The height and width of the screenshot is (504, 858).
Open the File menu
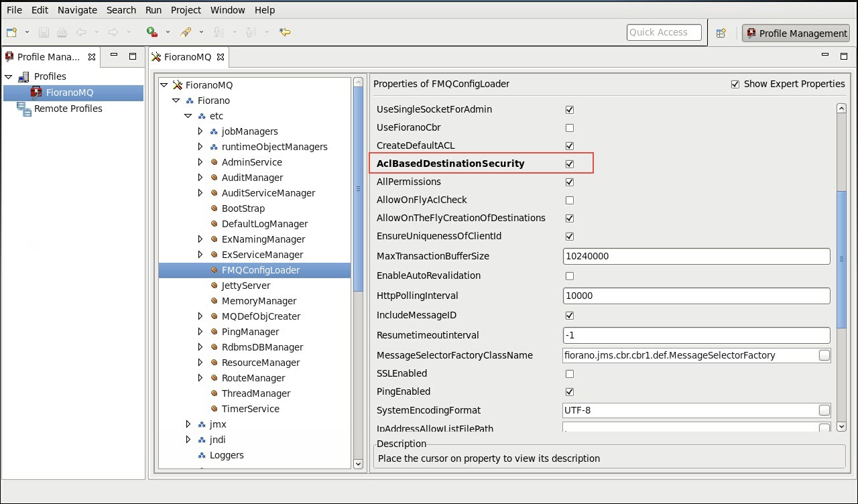tap(14, 10)
